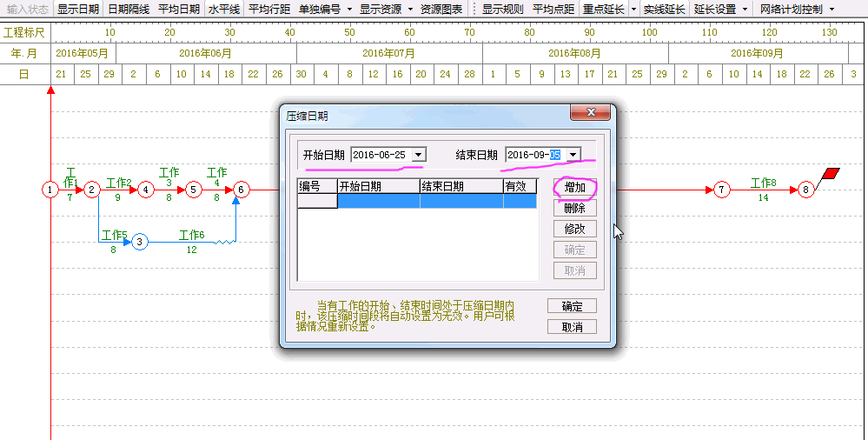
Task: Click the 开始日期 date input field
Action: point(382,155)
